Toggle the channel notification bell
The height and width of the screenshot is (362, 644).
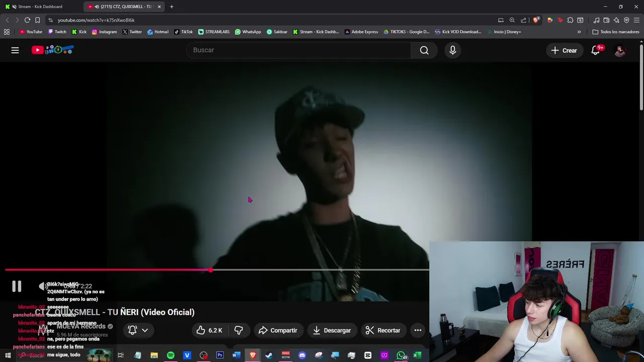(x=132, y=330)
